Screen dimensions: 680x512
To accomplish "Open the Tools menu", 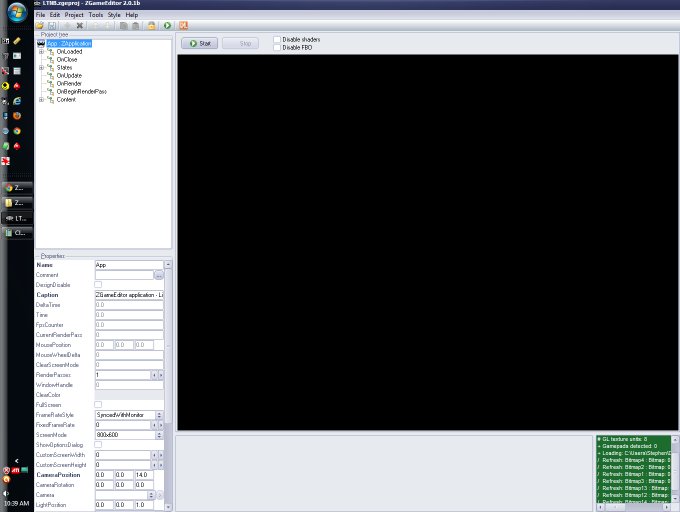I will (96, 15).
